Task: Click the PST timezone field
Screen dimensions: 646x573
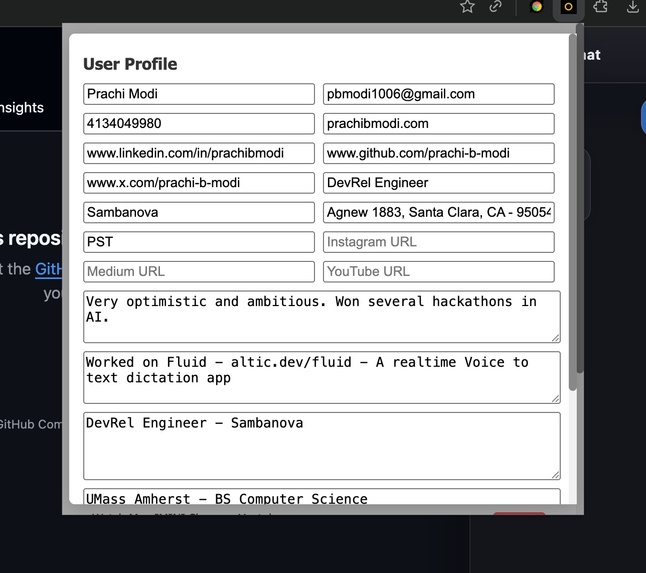Action: 199,242
